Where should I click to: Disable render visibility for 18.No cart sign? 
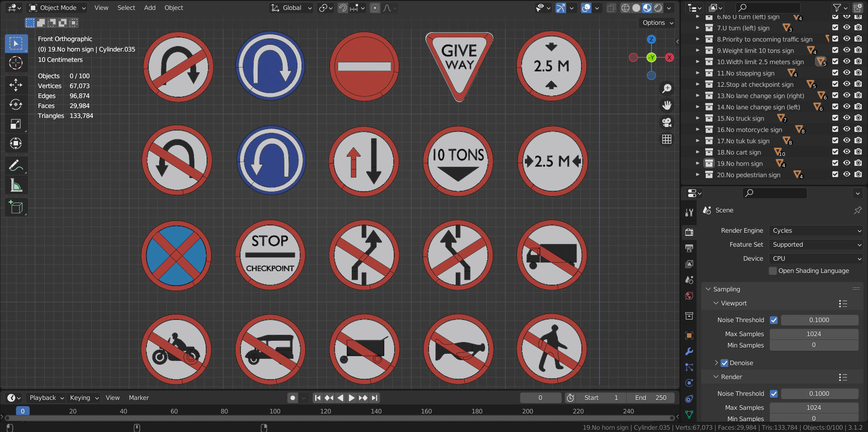click(858, 152)
